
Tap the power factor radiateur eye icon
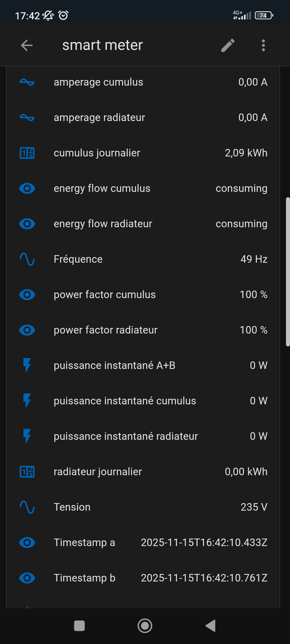click(27, 330)
